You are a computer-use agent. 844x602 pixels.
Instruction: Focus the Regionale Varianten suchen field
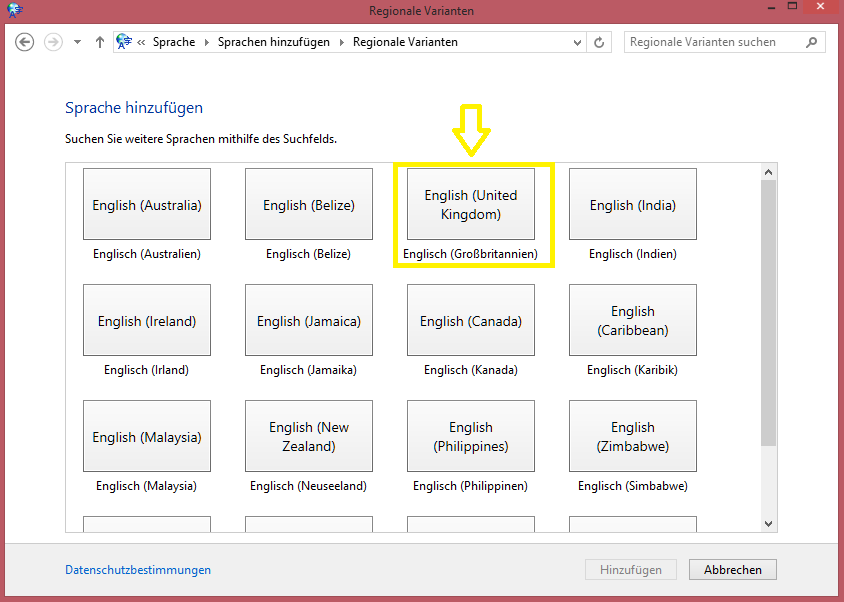coord(725,42)
